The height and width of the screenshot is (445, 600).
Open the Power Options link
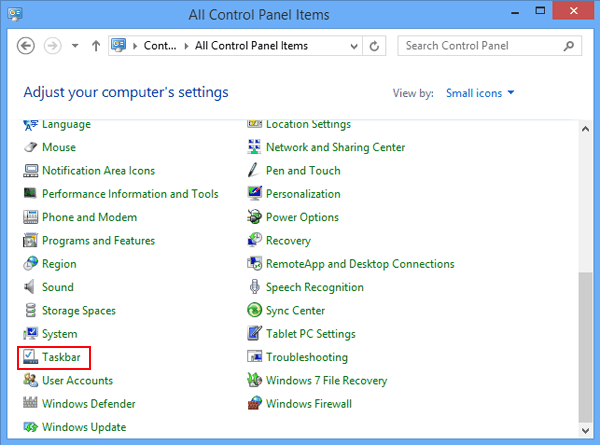[302, 217]
